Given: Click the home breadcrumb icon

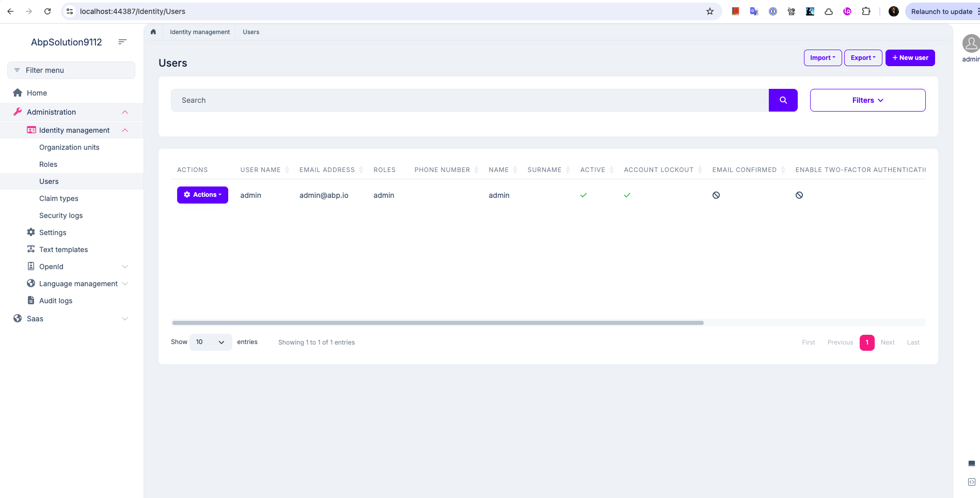Looking at the screenshot, I should click(153, 32).
